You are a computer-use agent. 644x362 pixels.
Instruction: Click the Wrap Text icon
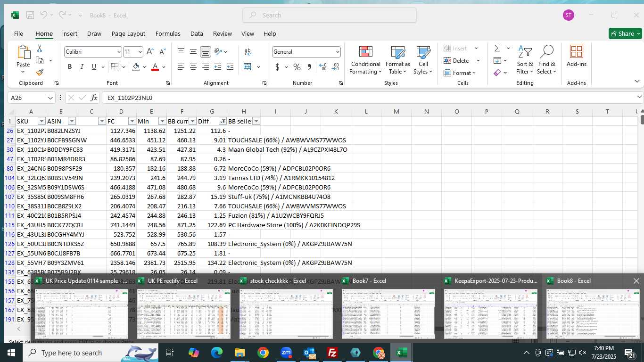tap(248, 52)
